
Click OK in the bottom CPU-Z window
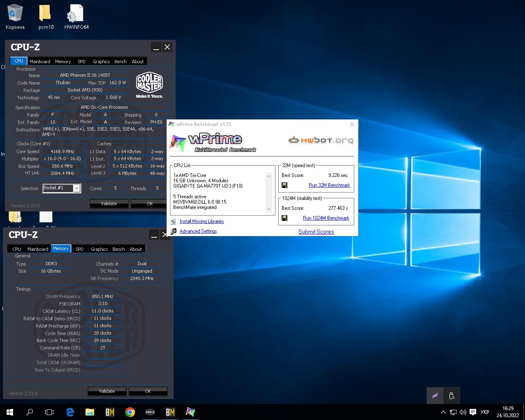[148, 391]
